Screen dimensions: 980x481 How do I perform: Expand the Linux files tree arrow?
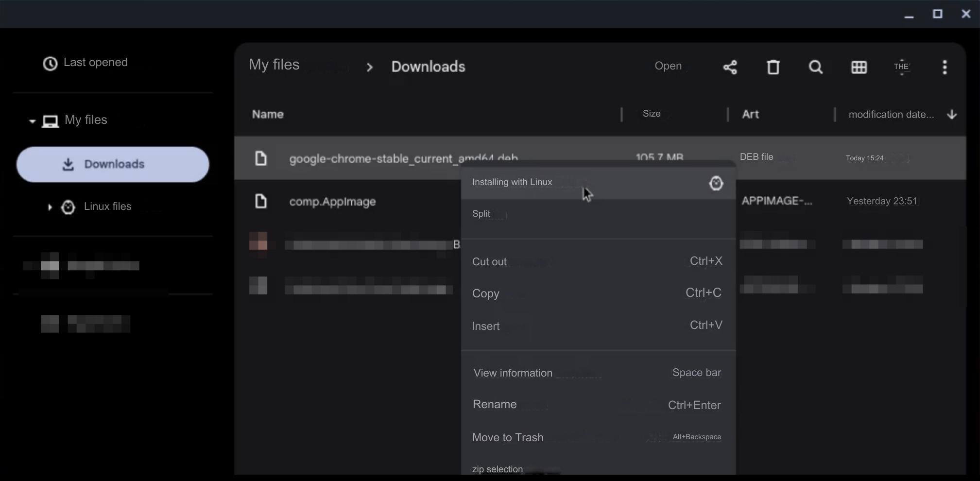point(50,207)
